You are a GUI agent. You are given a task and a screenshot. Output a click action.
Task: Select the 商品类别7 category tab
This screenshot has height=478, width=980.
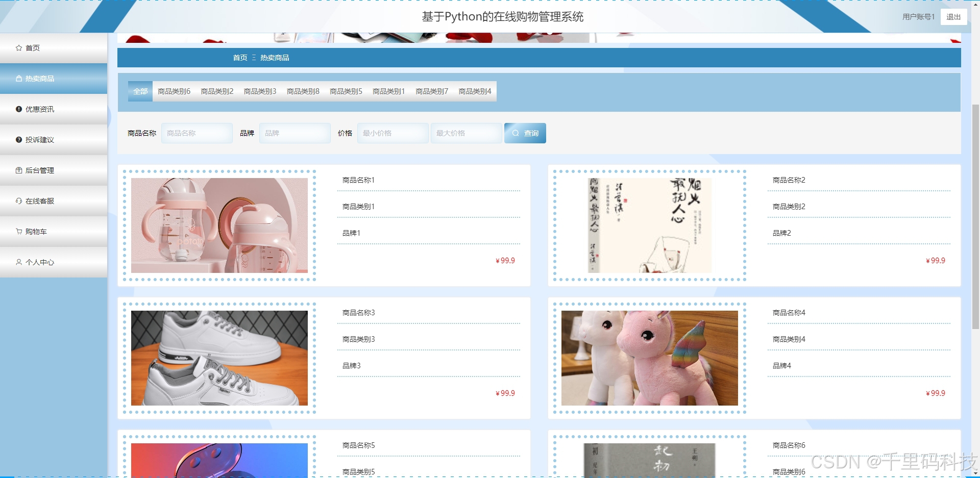(431, 91)
